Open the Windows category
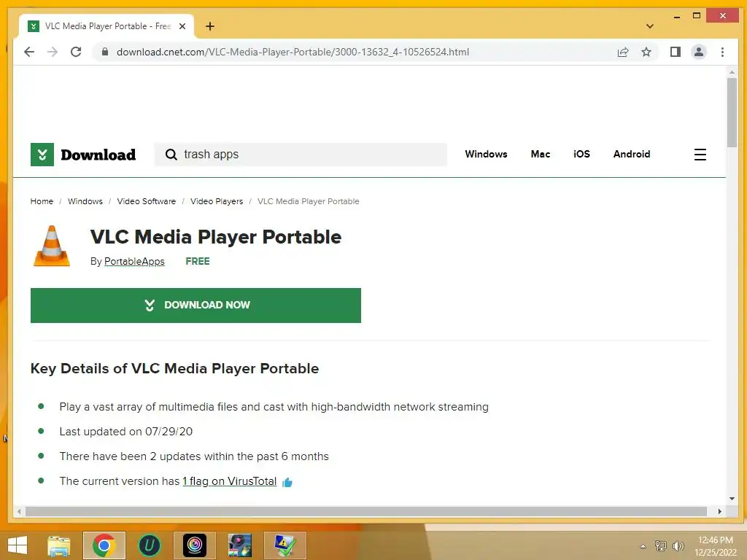Viewport: 747px width, 560px height. click(486, 154)
